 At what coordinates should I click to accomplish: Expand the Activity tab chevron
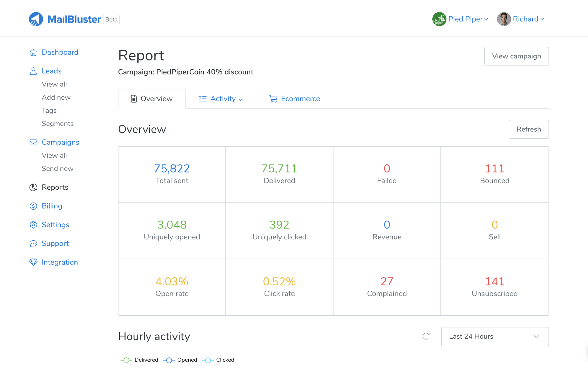point(241,100)
